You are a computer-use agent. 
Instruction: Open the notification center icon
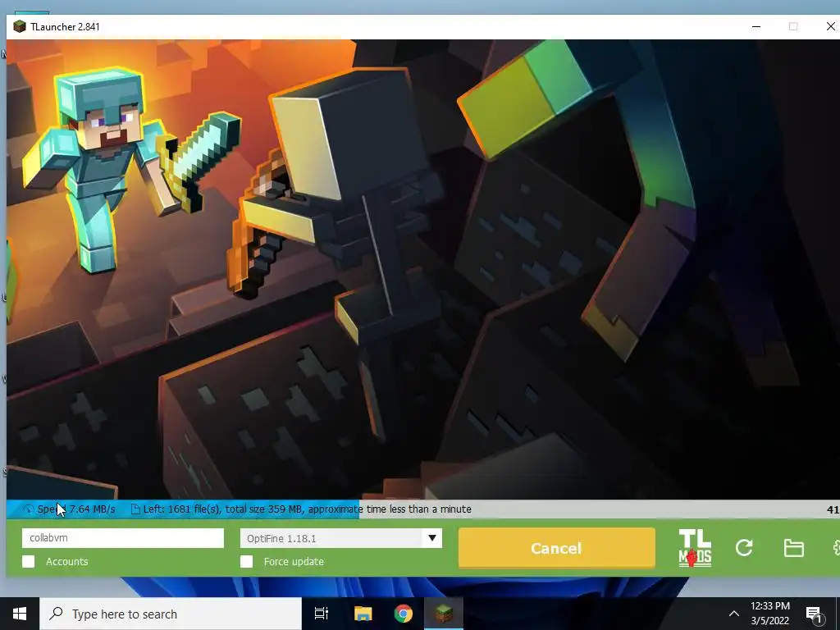click(x=815, y=614)
